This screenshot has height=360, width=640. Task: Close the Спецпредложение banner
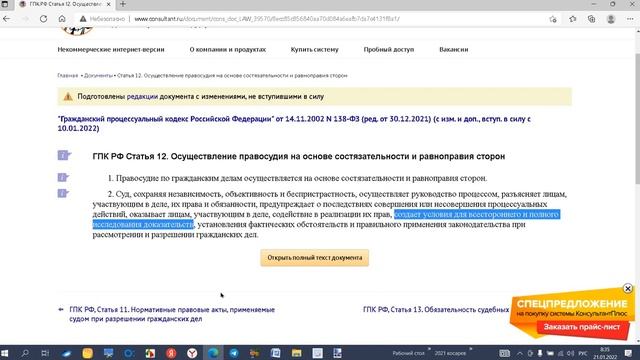[x=628, y=289]
